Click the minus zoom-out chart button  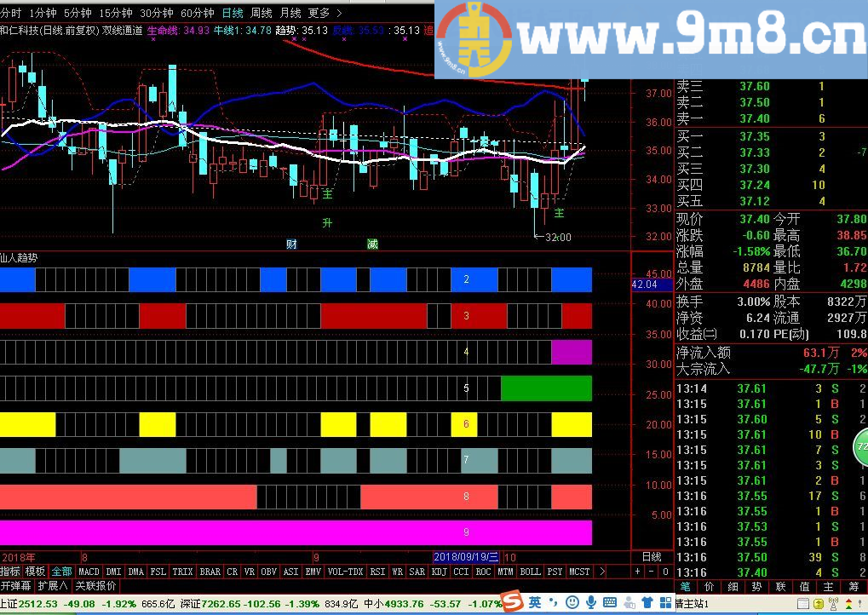pos(649,572)
